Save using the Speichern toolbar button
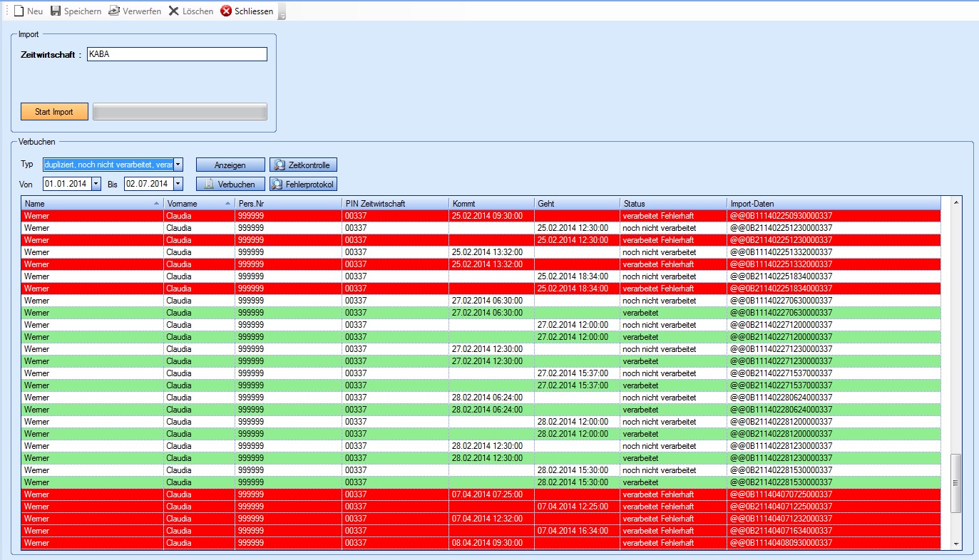 pos(76,11)
